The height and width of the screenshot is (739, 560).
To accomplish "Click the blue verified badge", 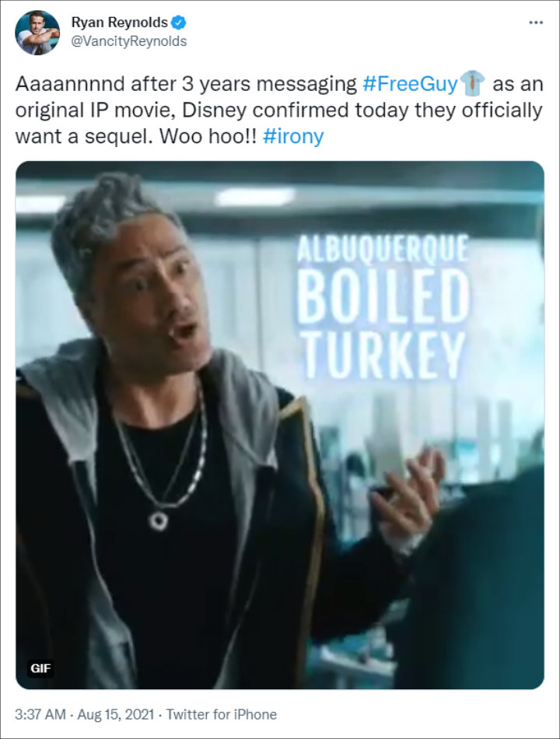I will tap(178, 22).
